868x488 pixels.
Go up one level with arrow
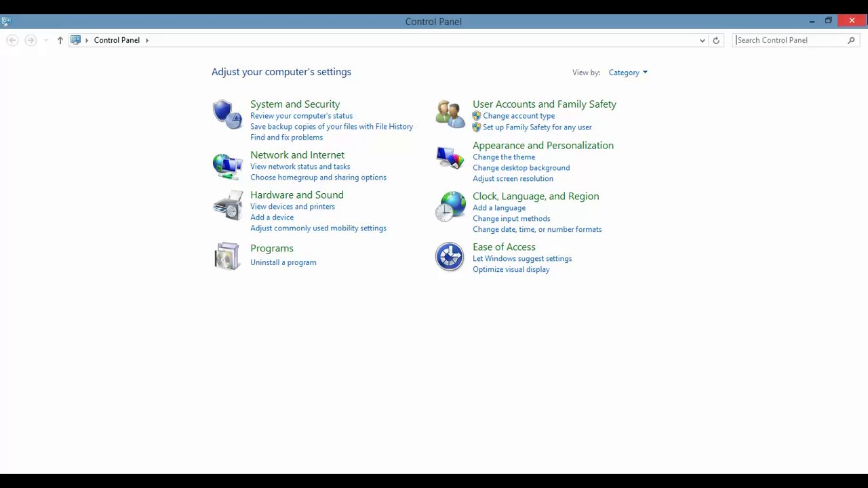(60, 40)
